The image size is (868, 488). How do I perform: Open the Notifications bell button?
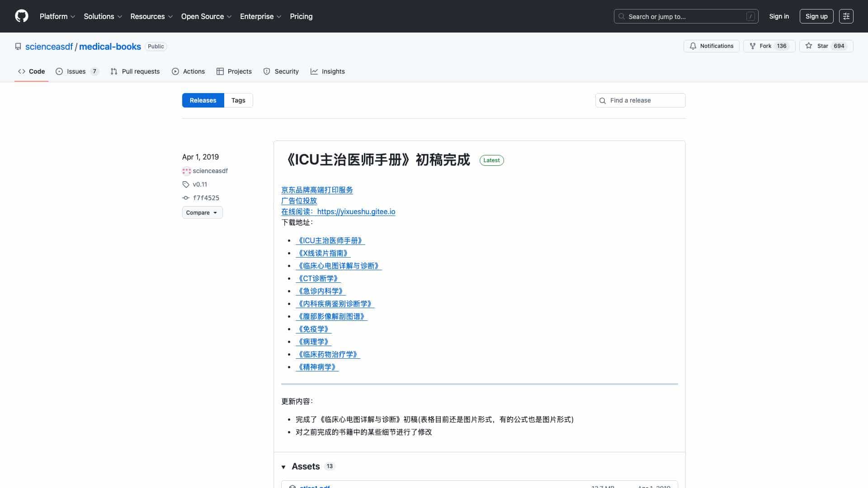click(x=711, y=46)
